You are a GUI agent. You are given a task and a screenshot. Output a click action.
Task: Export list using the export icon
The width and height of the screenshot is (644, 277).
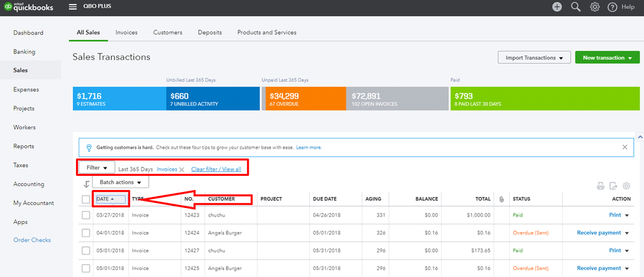[x=613, y=186]
